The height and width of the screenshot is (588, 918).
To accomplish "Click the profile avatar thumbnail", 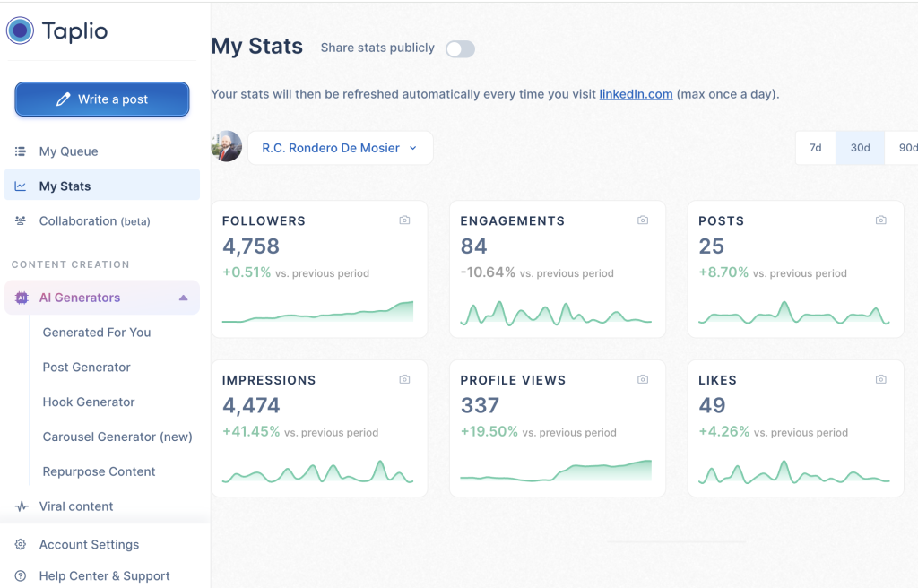I will (x=227, y=147).
